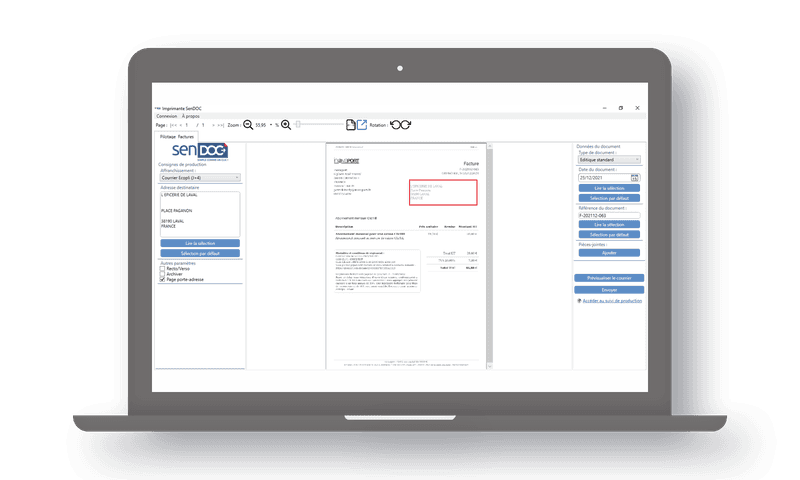
Task: Click the 'Pièces-jointes' label
Action: 592,245
